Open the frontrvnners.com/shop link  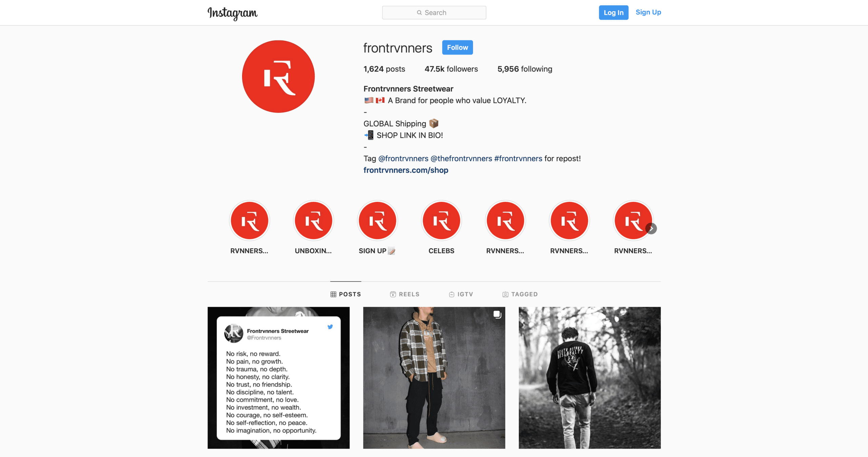[406, 170]
